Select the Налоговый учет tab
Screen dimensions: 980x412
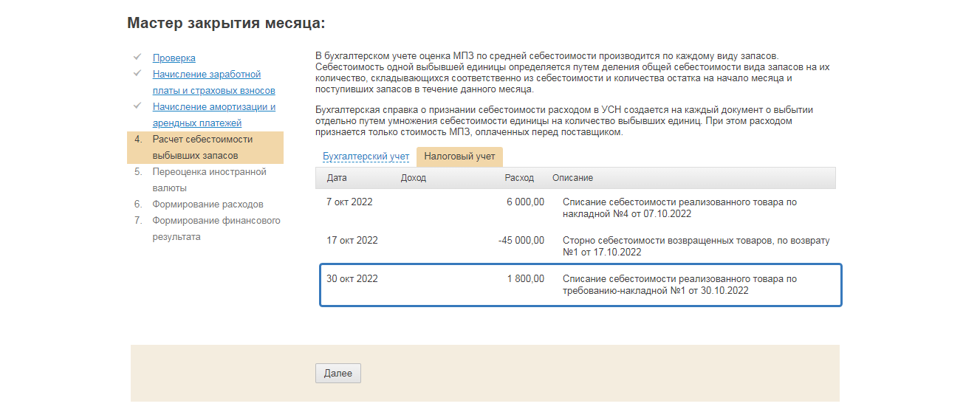point(459,157)
